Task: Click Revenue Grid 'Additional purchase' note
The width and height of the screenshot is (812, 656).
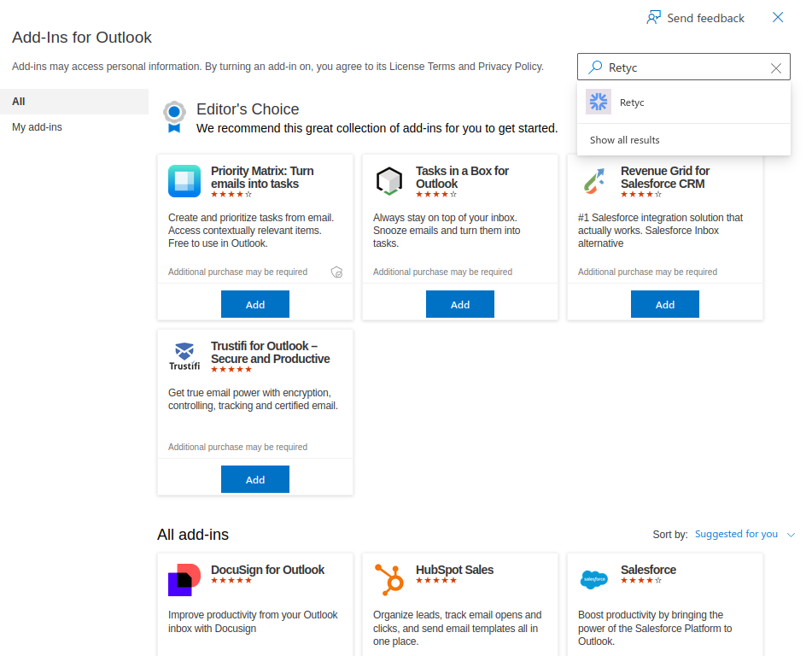Action: (x=647, y=272)
